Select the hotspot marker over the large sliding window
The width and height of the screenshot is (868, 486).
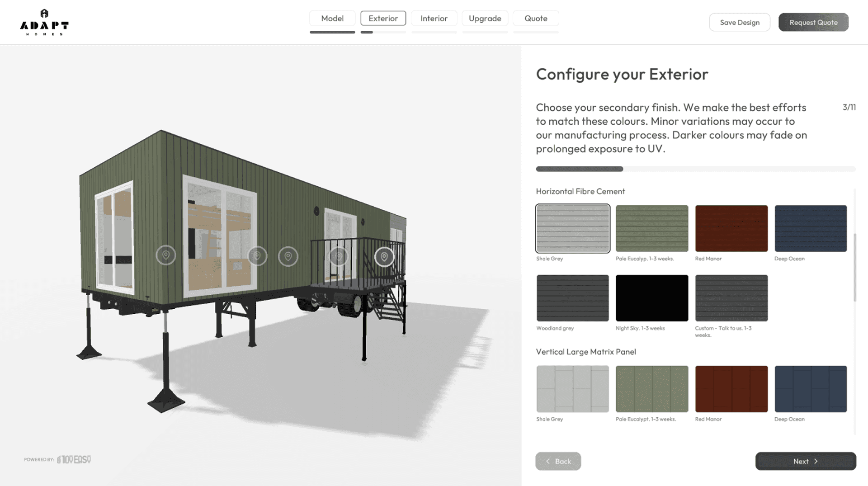click(257, 256)
